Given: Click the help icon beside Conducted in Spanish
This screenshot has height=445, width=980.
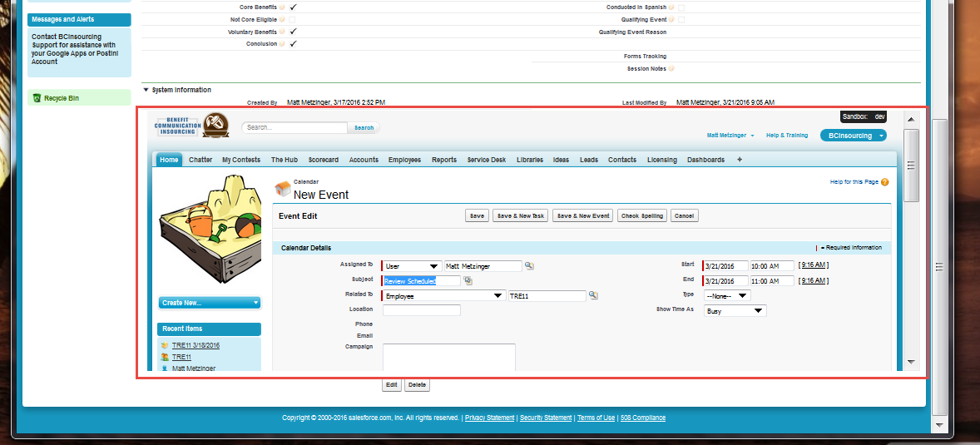Looking at the screenshot, I should tap(671, 7).
